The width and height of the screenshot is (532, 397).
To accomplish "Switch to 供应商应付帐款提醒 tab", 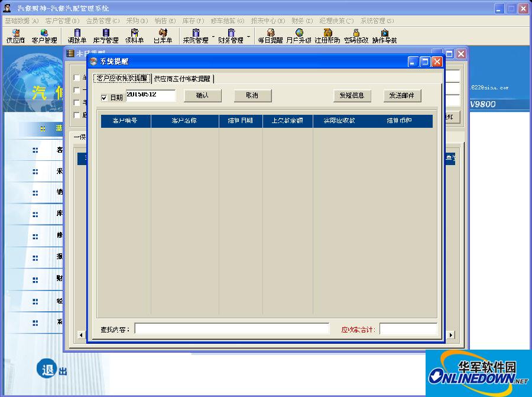I will click(182, 79).
